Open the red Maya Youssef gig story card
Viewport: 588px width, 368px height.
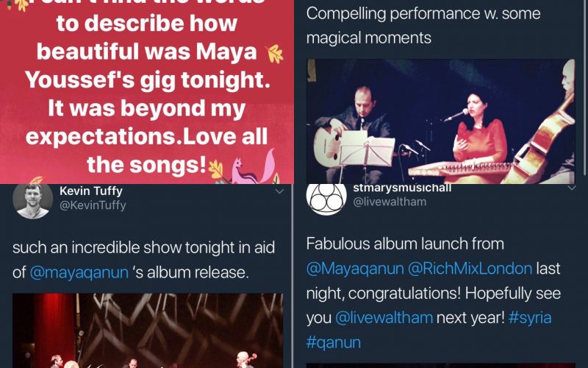pos(146,91)
